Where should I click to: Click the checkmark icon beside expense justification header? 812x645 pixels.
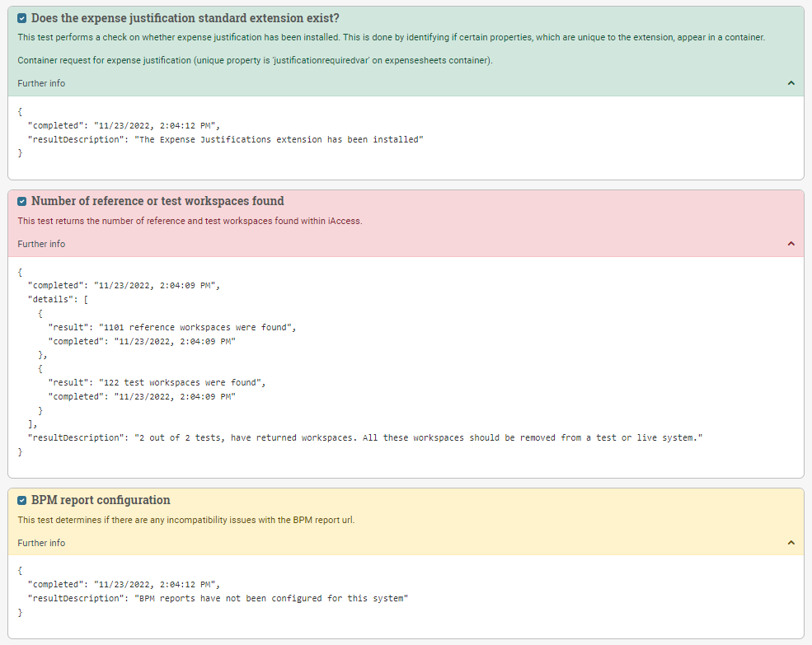(x=21, y=18)
